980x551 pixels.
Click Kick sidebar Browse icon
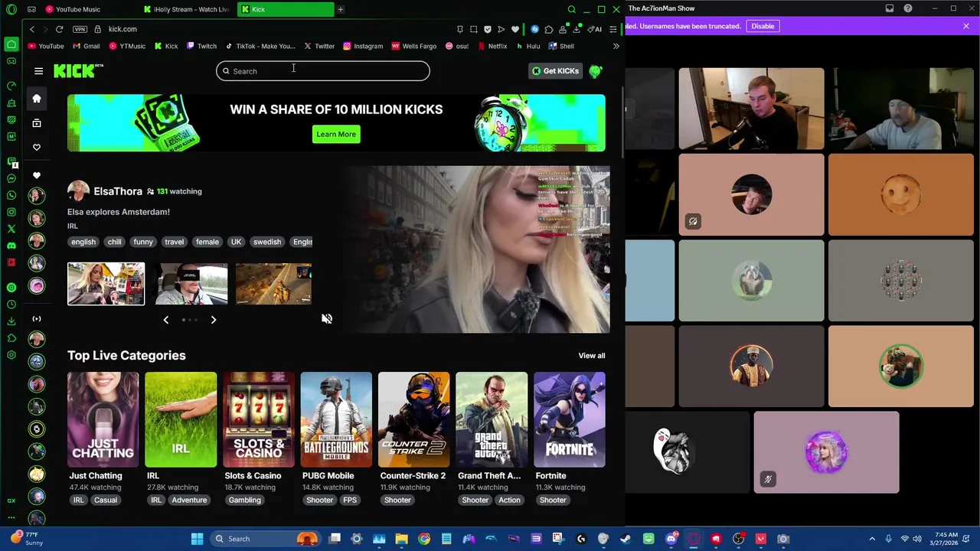pos(37,122)
